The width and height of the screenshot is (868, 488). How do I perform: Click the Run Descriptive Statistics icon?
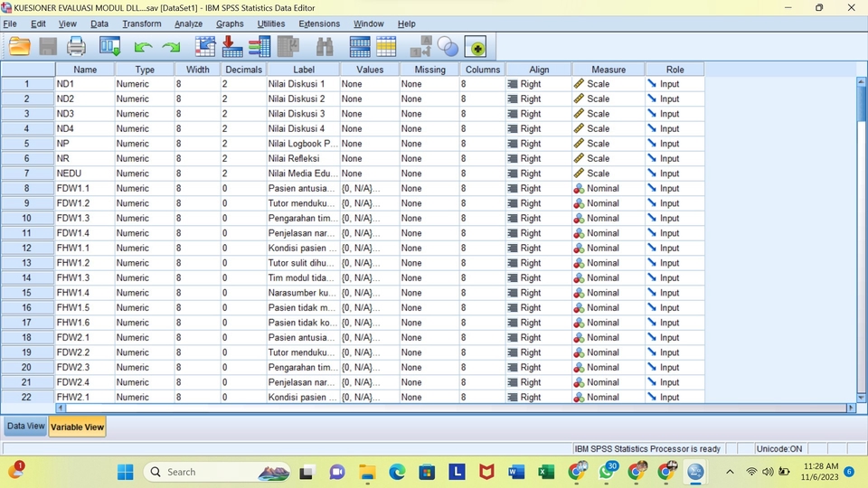click(288, 46)
